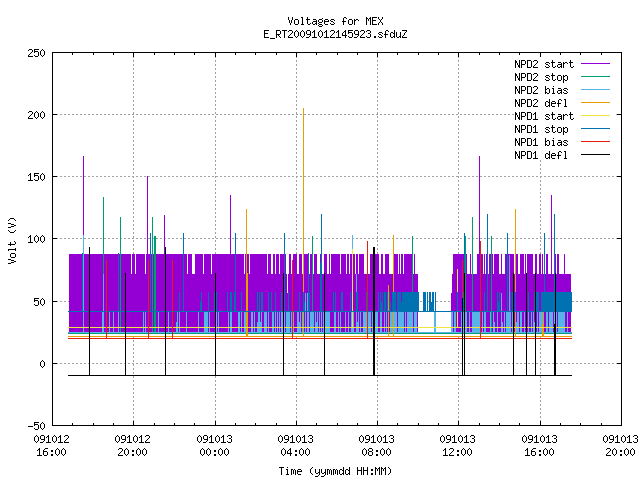Click the y-axis tick value 100
640x480 pixels.
pos(36,239)
